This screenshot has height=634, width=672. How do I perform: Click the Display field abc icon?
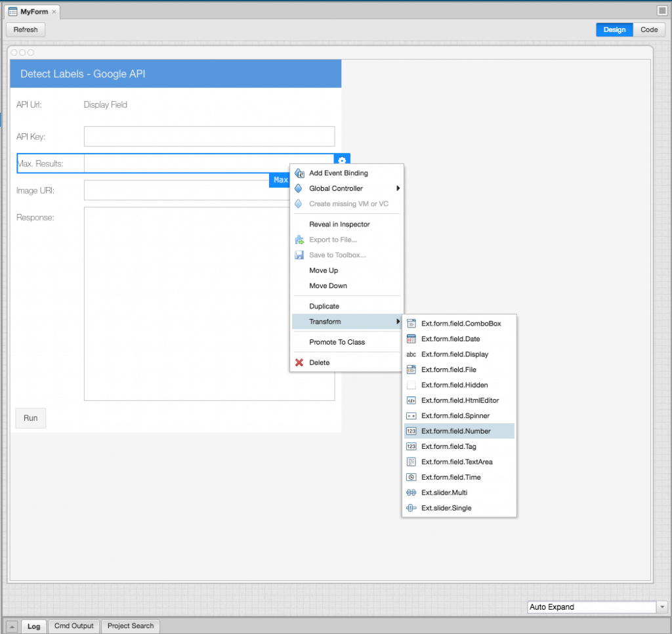(411, 354)
